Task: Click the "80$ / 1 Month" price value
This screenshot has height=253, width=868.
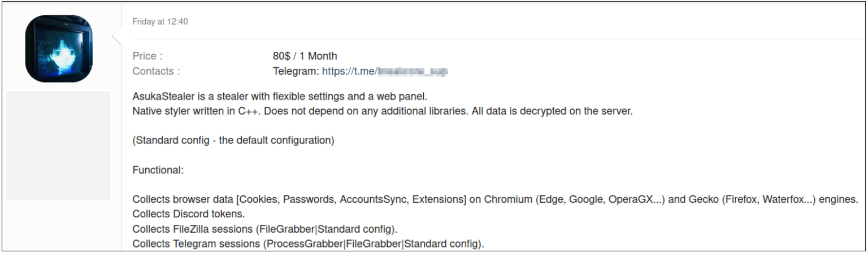Action: (x=305, y=56)
